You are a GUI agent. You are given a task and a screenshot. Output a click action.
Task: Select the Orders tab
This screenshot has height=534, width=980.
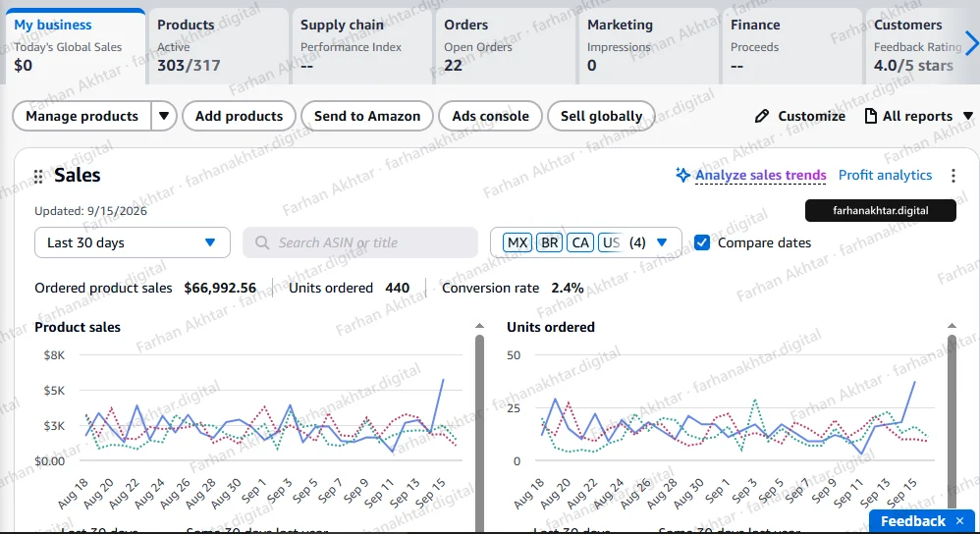tap(505, 47)
